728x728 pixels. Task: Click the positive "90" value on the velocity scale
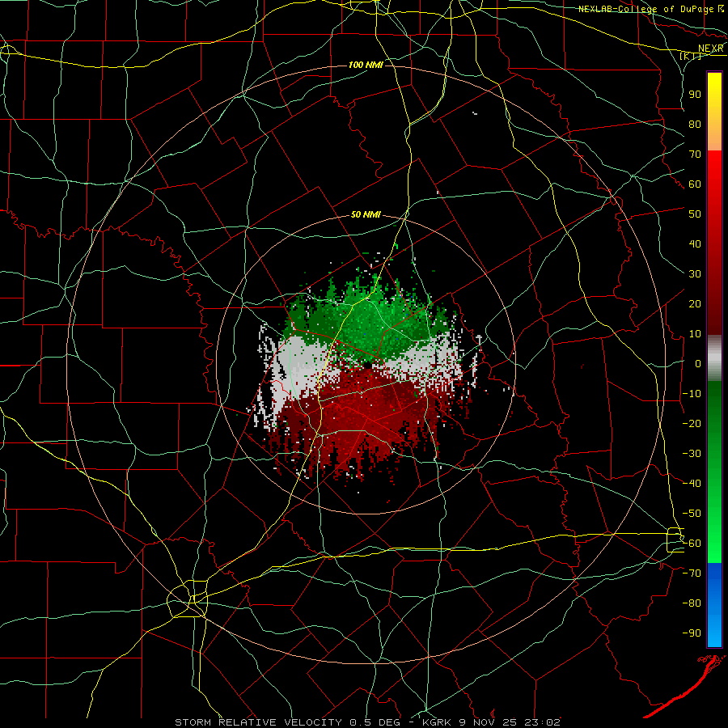[x=695, y=95]
